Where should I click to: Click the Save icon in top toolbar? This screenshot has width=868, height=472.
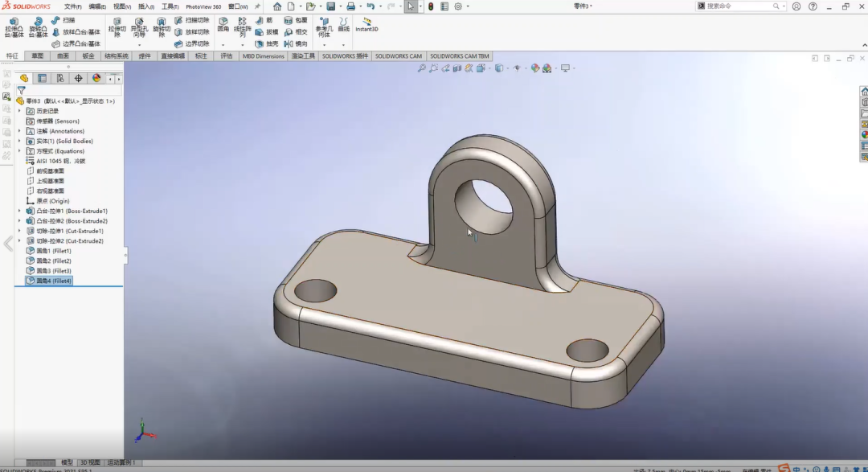330,6
